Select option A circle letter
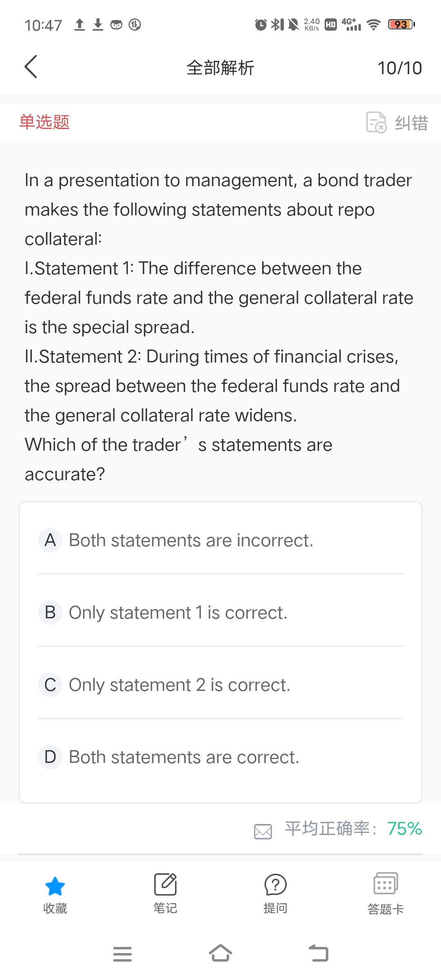 pyautogui.click(x=50, y=540)
